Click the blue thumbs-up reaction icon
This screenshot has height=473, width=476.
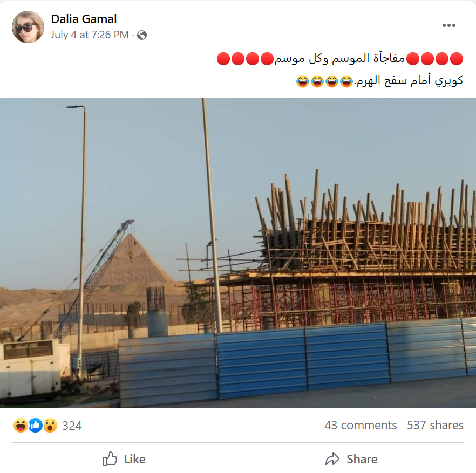pyautogui.click(x=36, y=426)
